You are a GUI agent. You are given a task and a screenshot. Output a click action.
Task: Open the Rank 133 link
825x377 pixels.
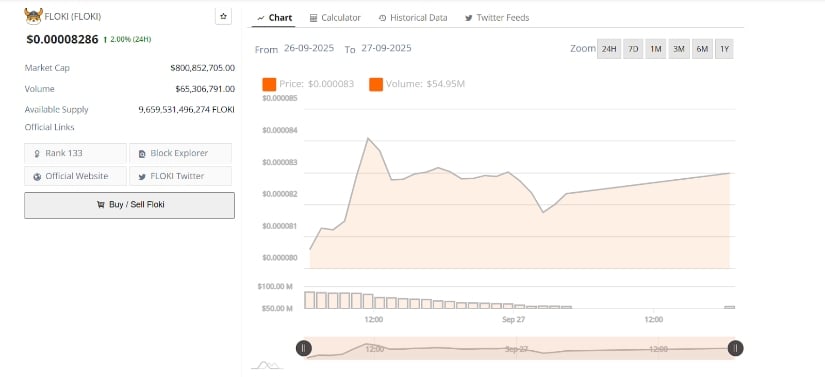[75, 153]
